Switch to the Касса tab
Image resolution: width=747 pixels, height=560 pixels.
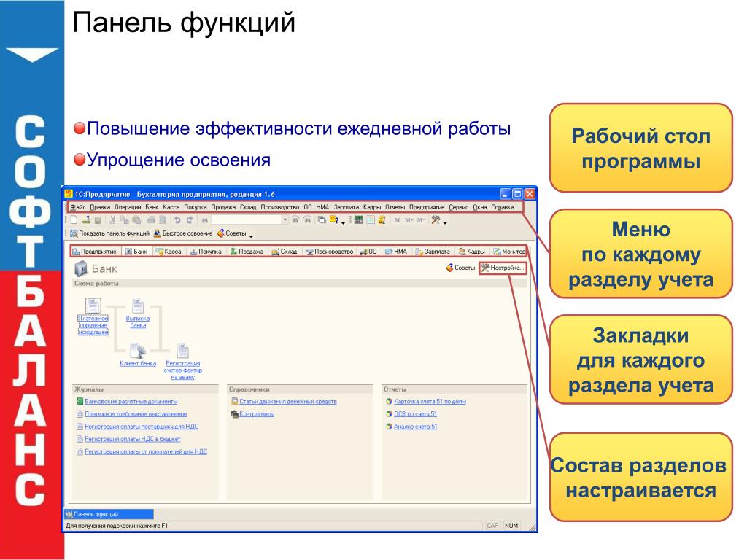(x=169, y=252)
